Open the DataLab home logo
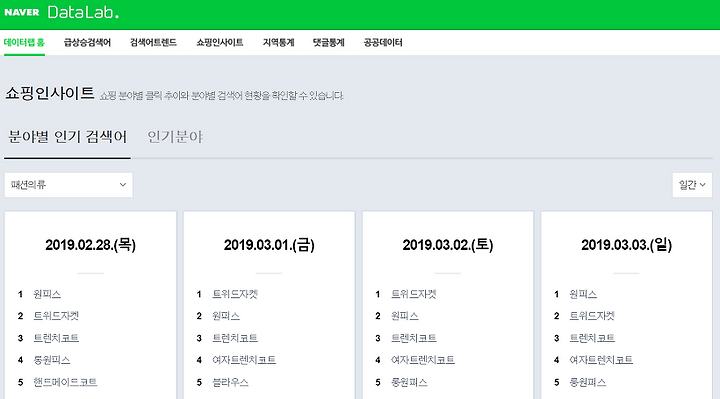720x399 pixels. click(83, 12)
